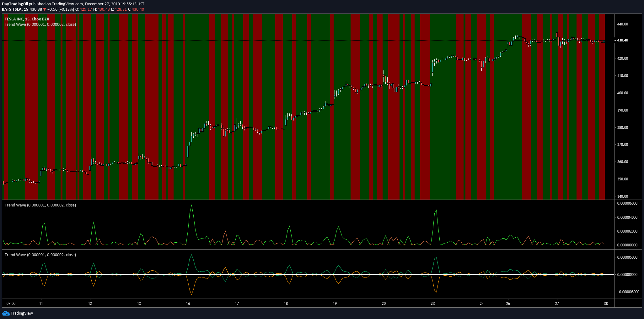Click 0.000005000 label on bottom indicator scale
Image resolution: width=644 pixels, height=319 pixels.
pyautogui.click(x=627, y=257)
